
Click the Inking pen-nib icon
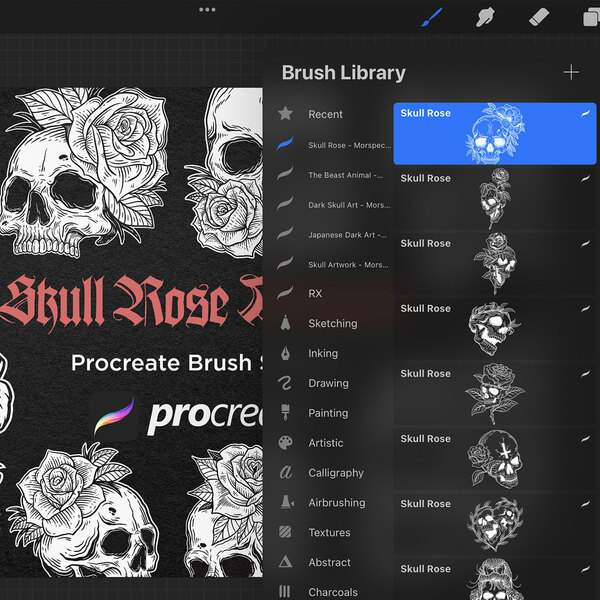(x=285, y=353)
